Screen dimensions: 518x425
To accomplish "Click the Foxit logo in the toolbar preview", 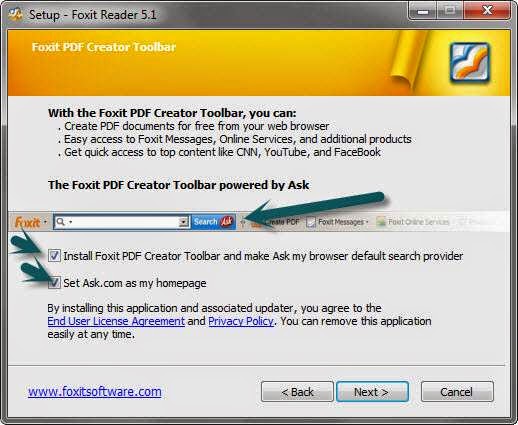I will tap(28, 222).
